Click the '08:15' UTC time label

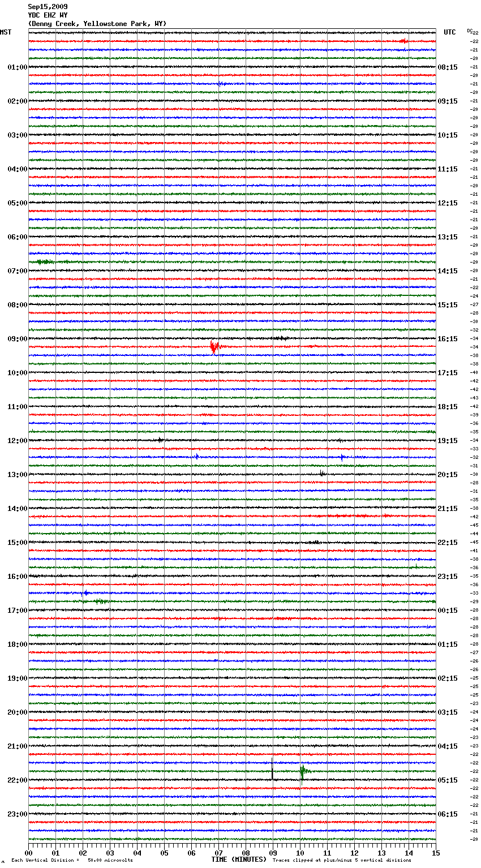(x=448, y=67)
